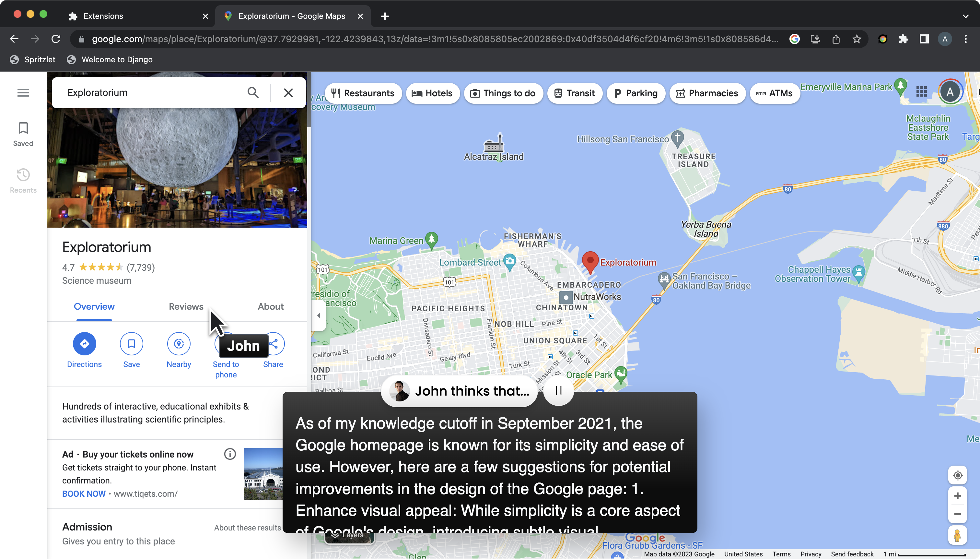This screenshot has width=980, height=559.
Task: Click the Directions icon button
Action: [x=84, y=344]
